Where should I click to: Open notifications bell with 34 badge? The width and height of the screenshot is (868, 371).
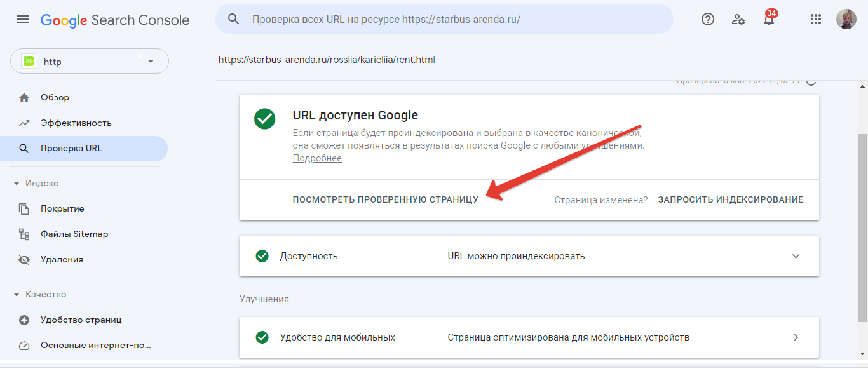769,18
